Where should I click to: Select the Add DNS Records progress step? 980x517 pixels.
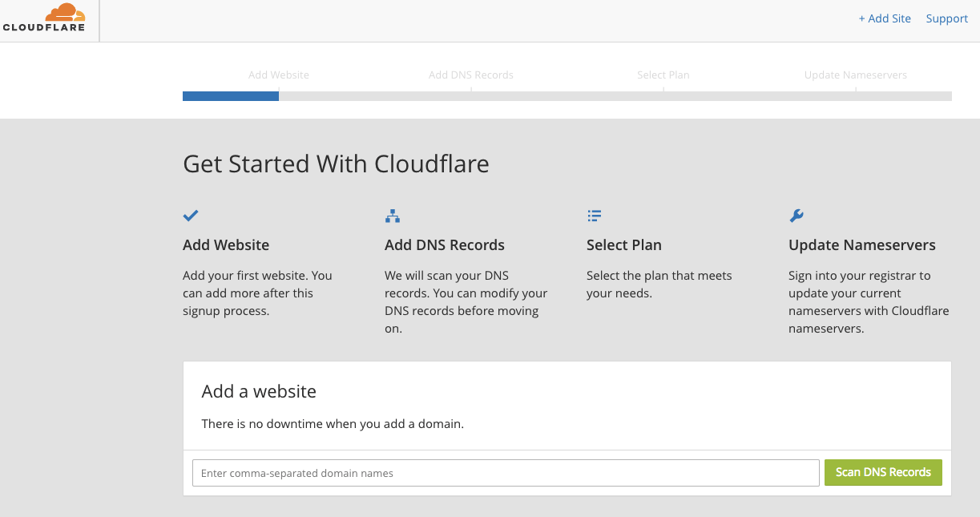470,75
